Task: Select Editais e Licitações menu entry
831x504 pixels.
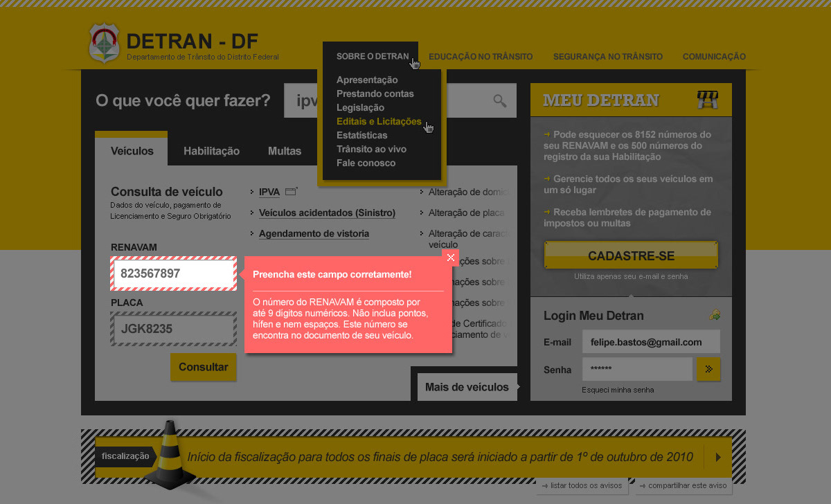Action: coord(379,122)
